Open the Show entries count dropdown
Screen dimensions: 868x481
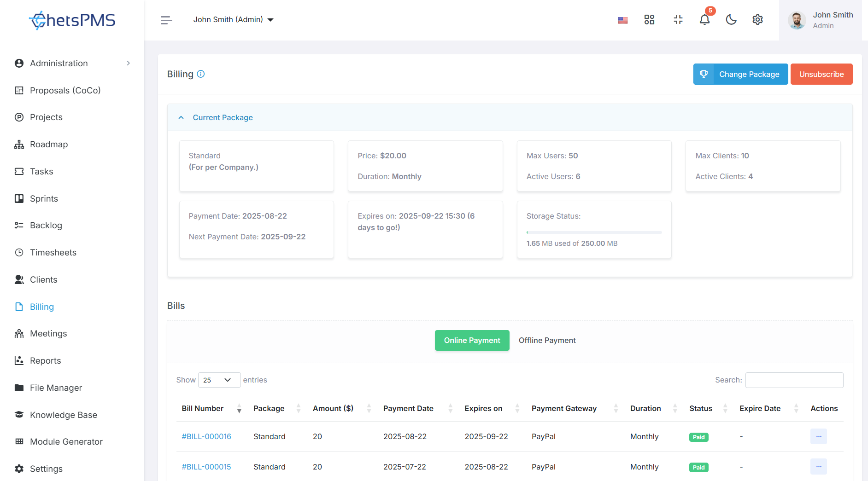tap(219, 380)
